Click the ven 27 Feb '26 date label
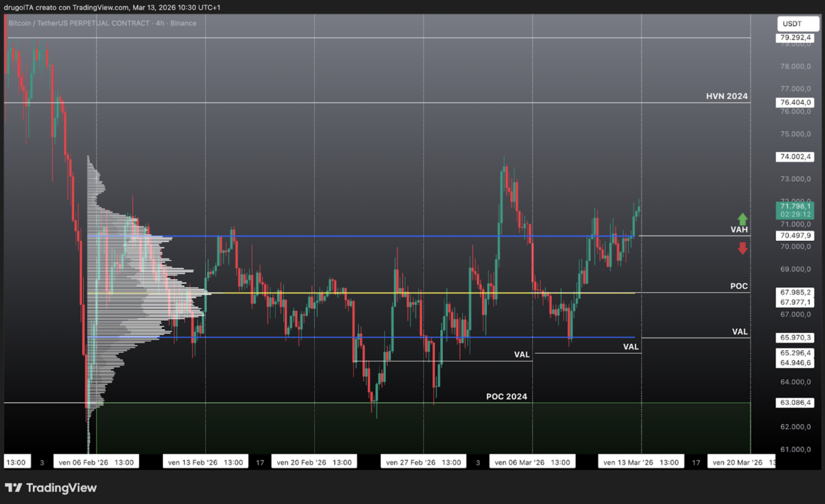 [x=423, y=462]
